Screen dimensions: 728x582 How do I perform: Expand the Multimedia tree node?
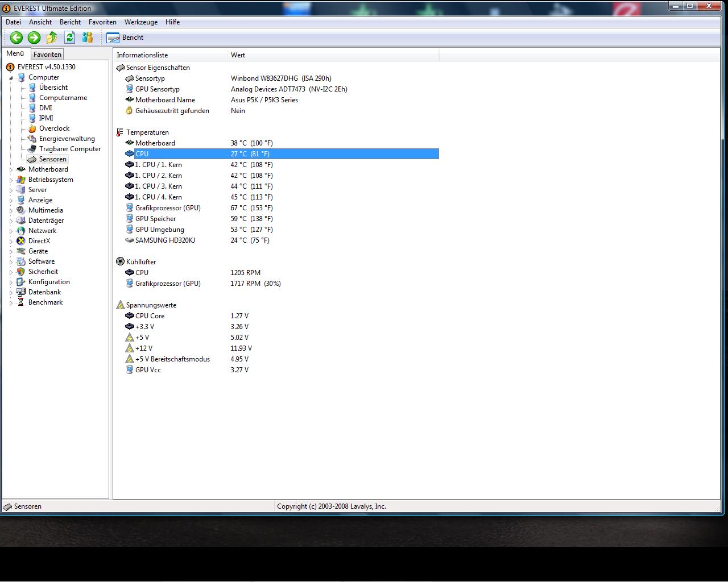coord(11,211)
